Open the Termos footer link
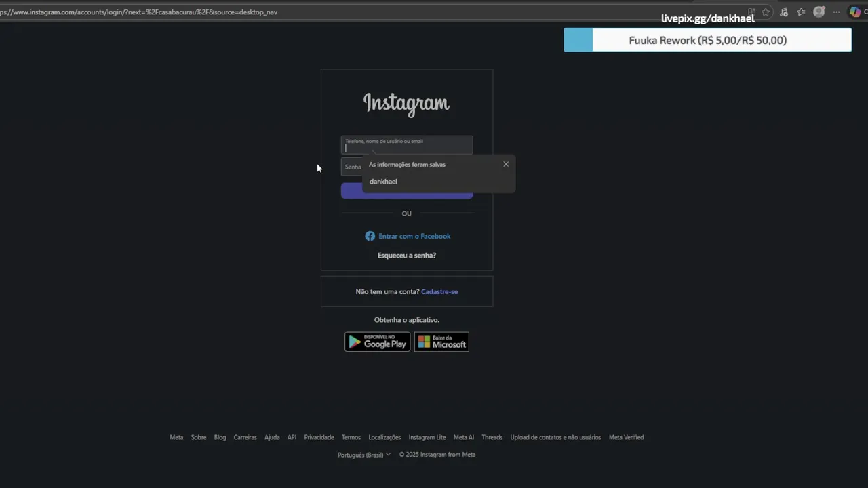The height and width of the screenshot is (488, 868). point(351,437)
